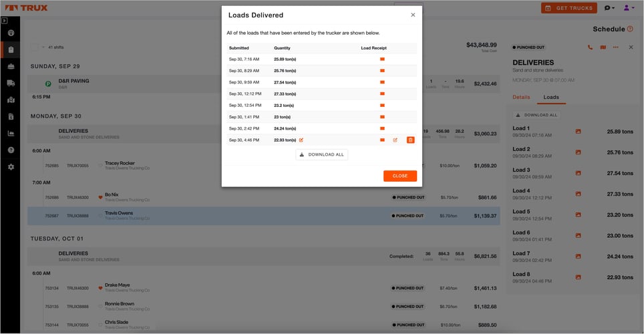The height and width of the screenshot is (334, 644).
Task: View Load 8 receipt image in side panel
Action: (578, 277)
